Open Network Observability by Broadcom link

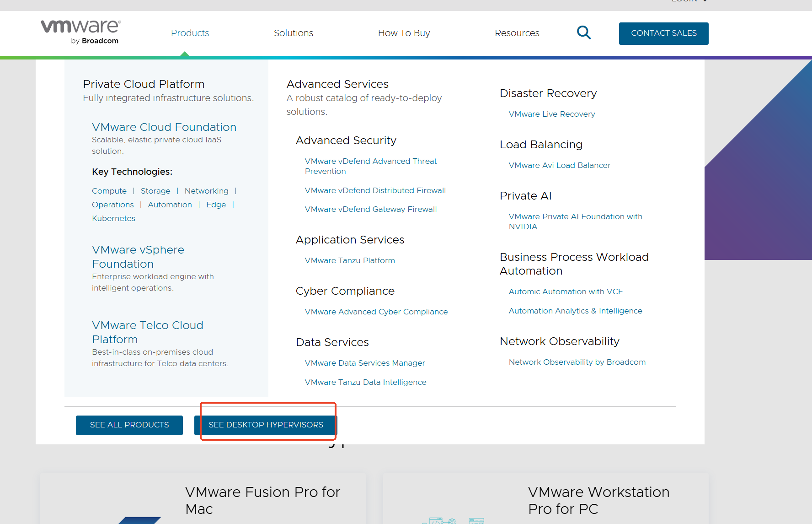pyautogui.click(x=577, y=362)
